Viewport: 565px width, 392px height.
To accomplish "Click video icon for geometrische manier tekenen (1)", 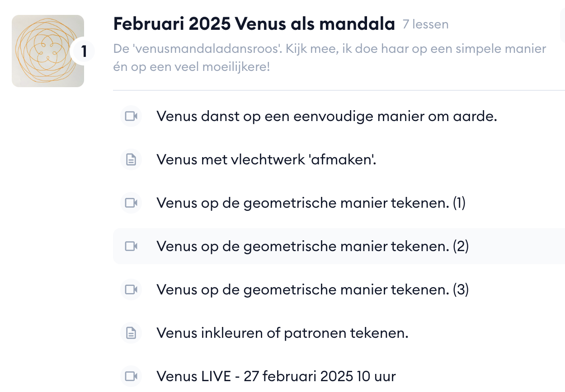I will [x=131, y=203].
